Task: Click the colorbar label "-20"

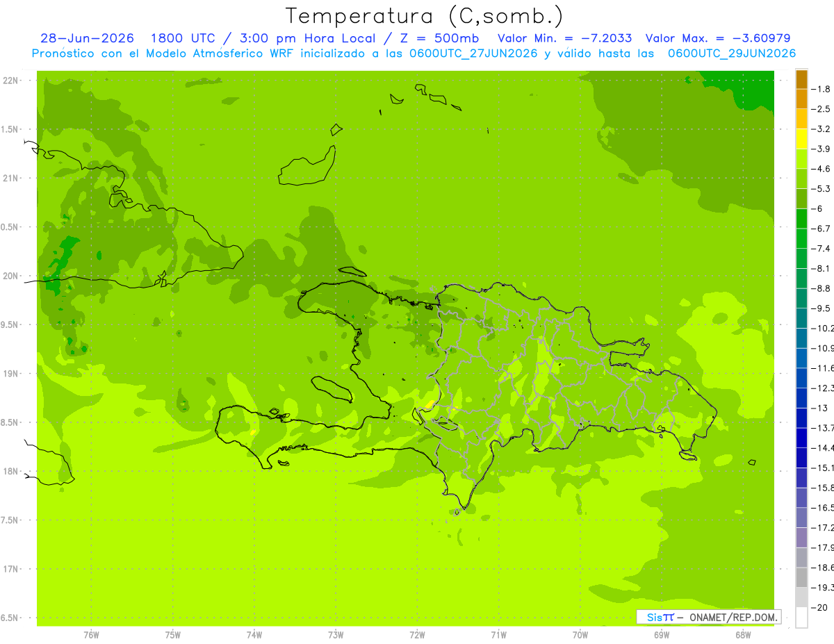Action: pyautogui.click(x=819, y=607)
